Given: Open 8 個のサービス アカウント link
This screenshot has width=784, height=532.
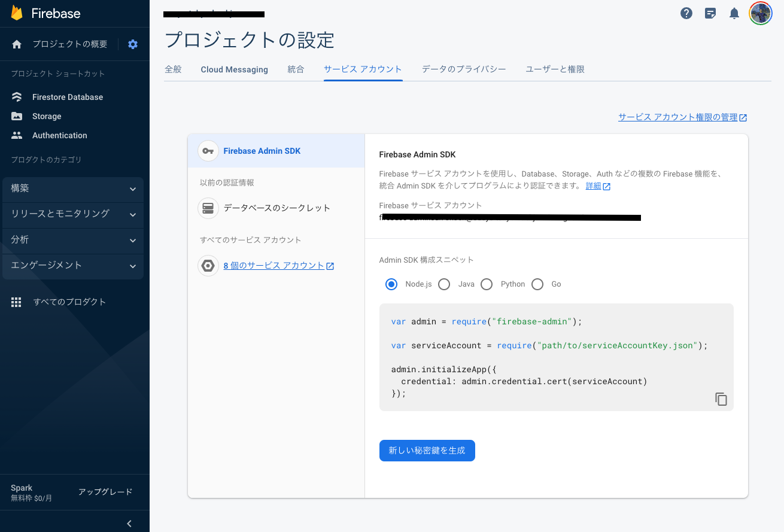Looking at the screenshot, I should pos(274,266).
